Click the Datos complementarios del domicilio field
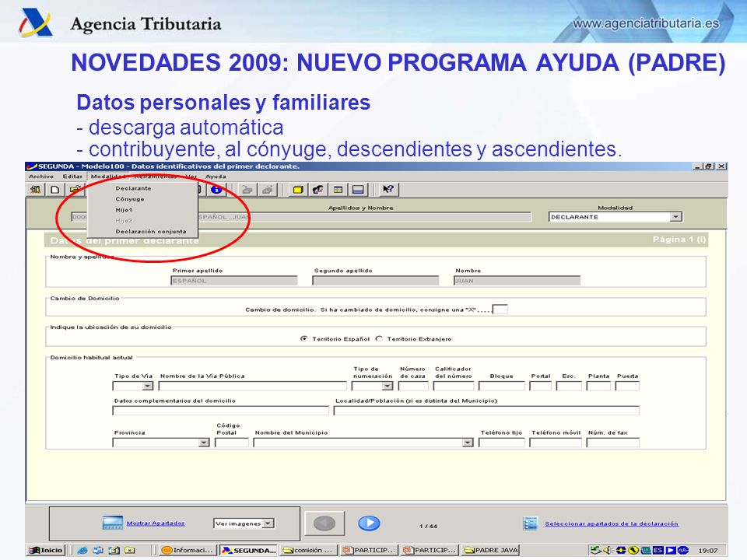The image size is (747, 560). click(x=220, y=411)
